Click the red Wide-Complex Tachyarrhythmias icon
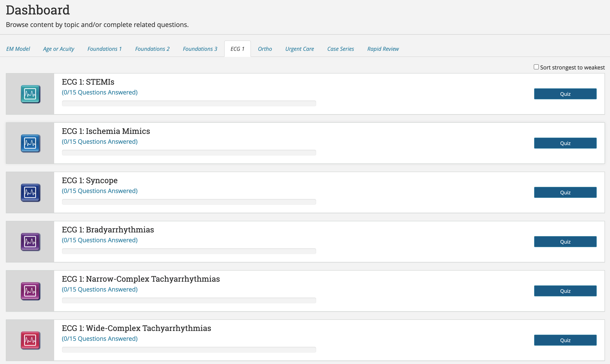Screen dimensions: 610x364 [x=30, y=340]
